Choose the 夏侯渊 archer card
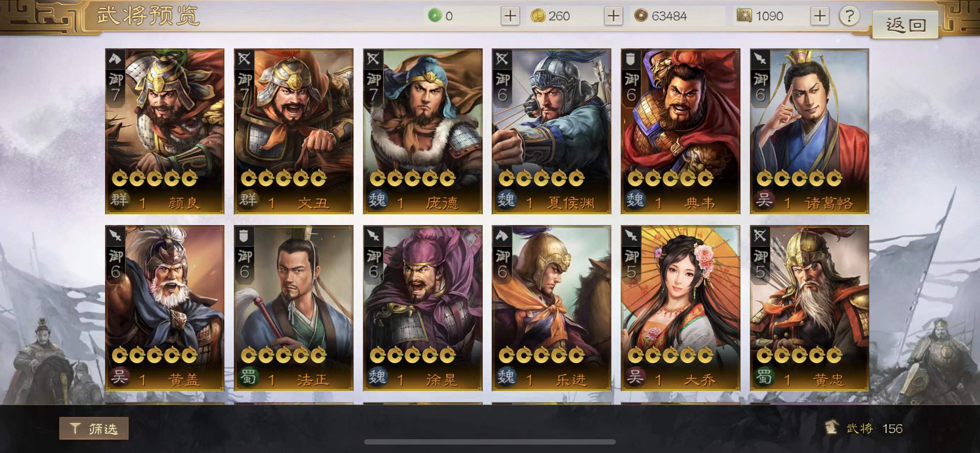The height and width of the screenshot is (453, 980). 552,131
